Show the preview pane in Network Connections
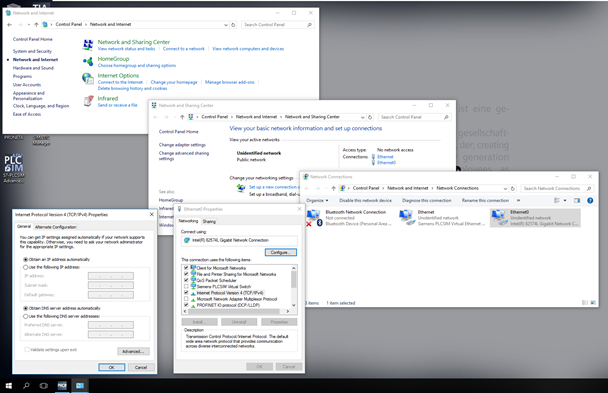Viewport: 608px width, 393px height. (x=577, y=200)
